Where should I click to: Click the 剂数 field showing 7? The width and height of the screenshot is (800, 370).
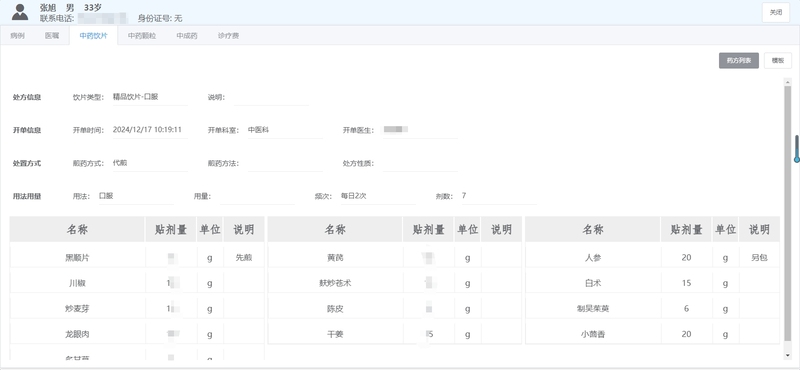coord(499,196)
